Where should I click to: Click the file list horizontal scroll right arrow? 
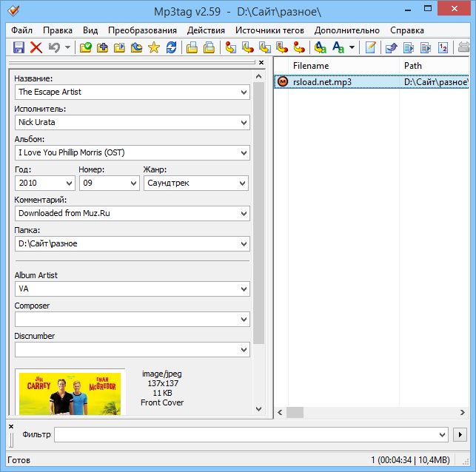pos(463,413)
